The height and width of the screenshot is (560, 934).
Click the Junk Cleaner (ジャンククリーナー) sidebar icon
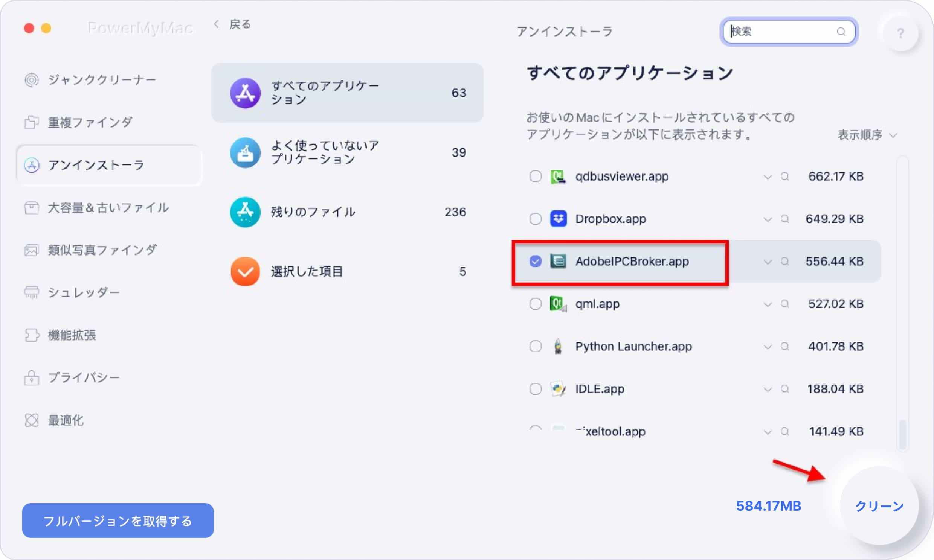coord(32,80)
